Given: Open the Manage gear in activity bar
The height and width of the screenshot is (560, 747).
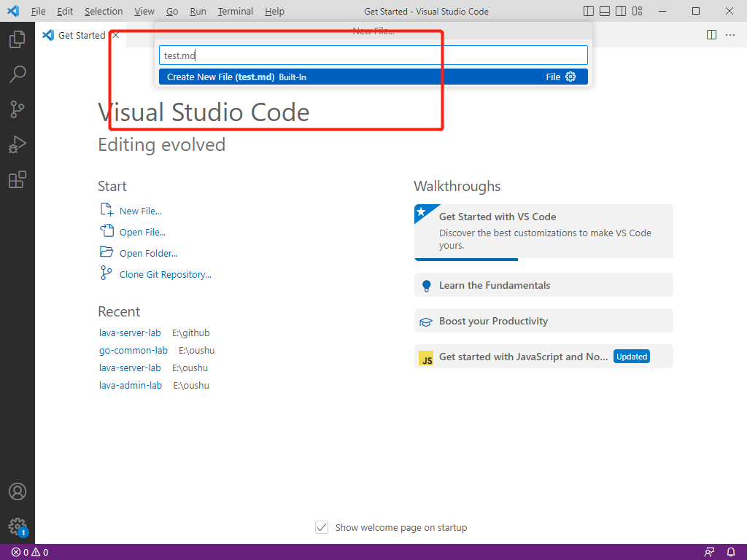Looking at the screenshot, I should [18, 526].
